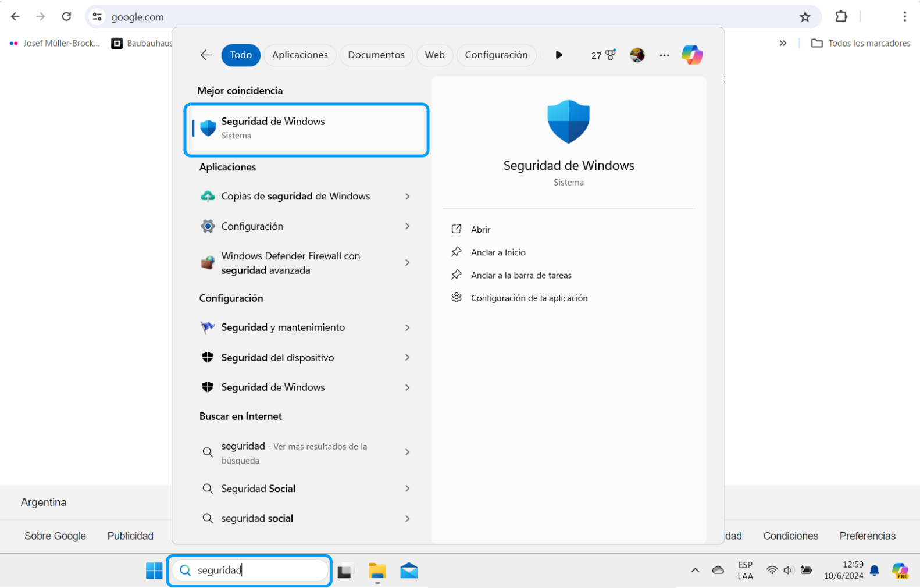The image size is (920, 588).
Task: Open the Copias de seguridad de Windows app
Action: 296,197
